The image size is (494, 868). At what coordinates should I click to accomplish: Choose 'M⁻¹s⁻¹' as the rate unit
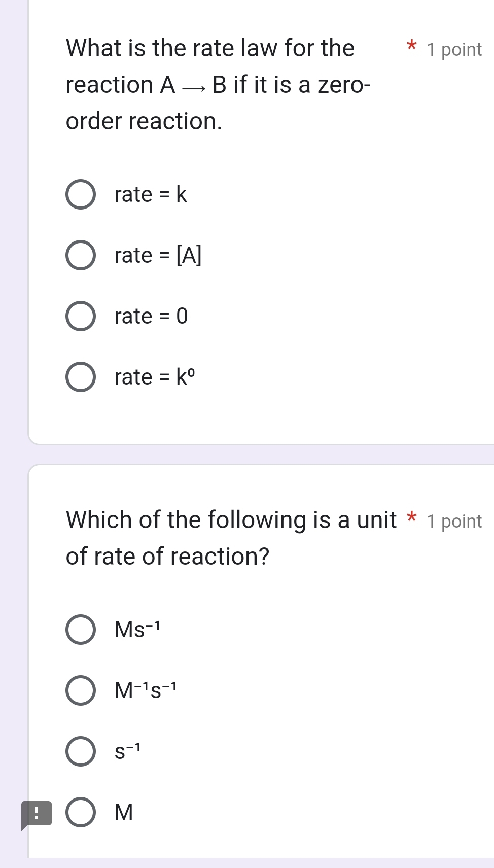[145, 690]
